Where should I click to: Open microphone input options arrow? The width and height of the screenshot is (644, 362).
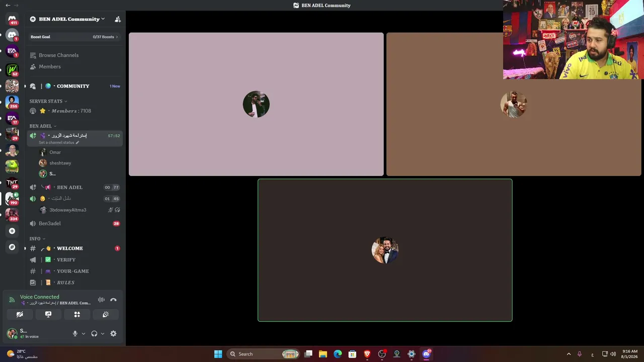[84, 333]
